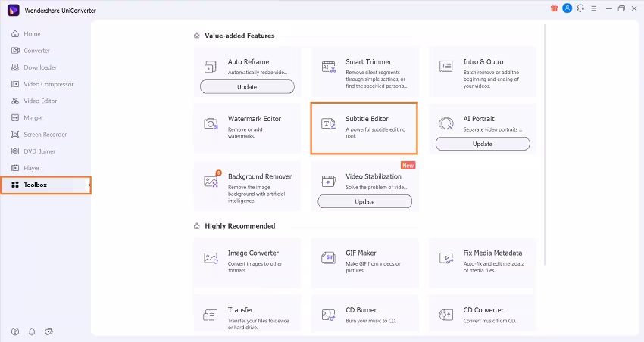This screenshot has width=644, height=342.
Task: Click the help question mark icon
Action: pyautogui.click(x=15, y=331)
